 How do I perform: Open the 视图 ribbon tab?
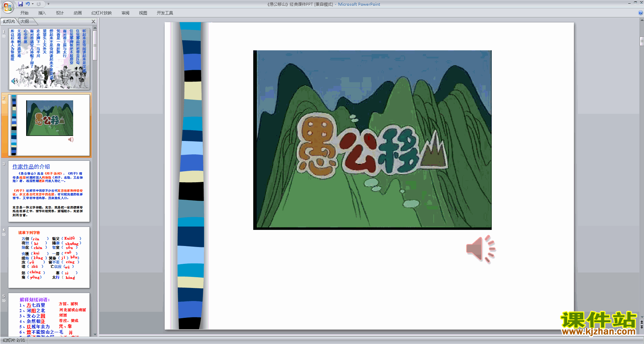tap(143, 13)
